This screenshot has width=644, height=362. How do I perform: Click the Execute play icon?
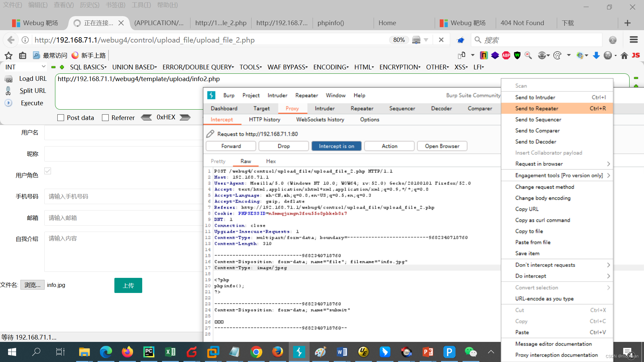(x=8, y=103)
